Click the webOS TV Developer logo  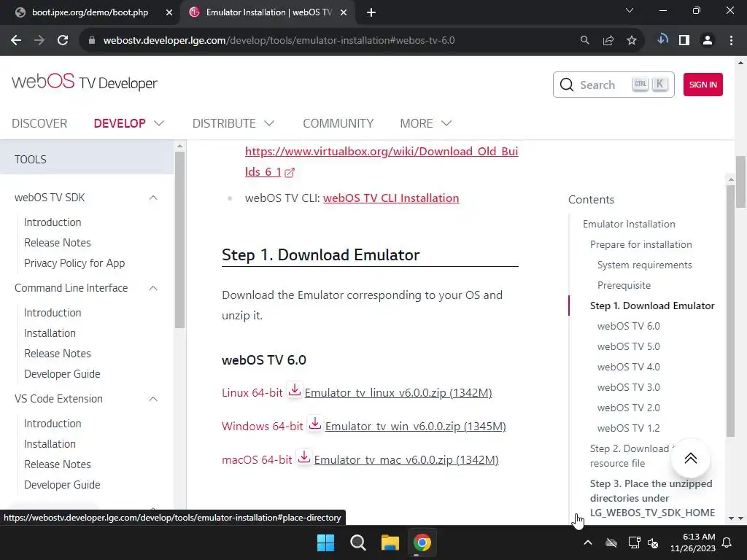click(x=85, y=82)
